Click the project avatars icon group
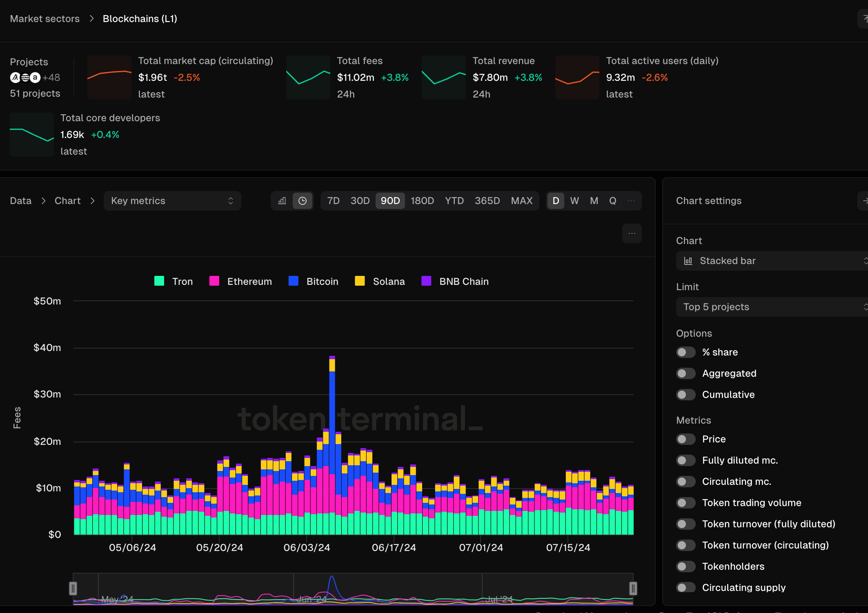Viewport: 868px width, 613px height. coord(25,78)
